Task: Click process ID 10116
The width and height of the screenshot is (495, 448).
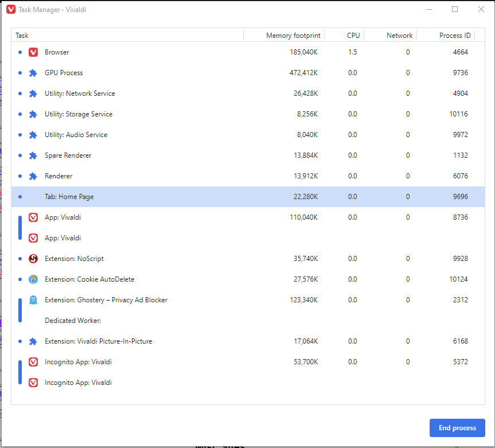Action: (x=458, y=114)
